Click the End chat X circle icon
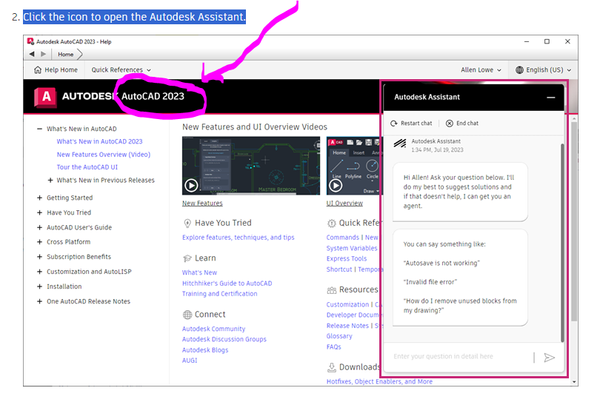 449,123
